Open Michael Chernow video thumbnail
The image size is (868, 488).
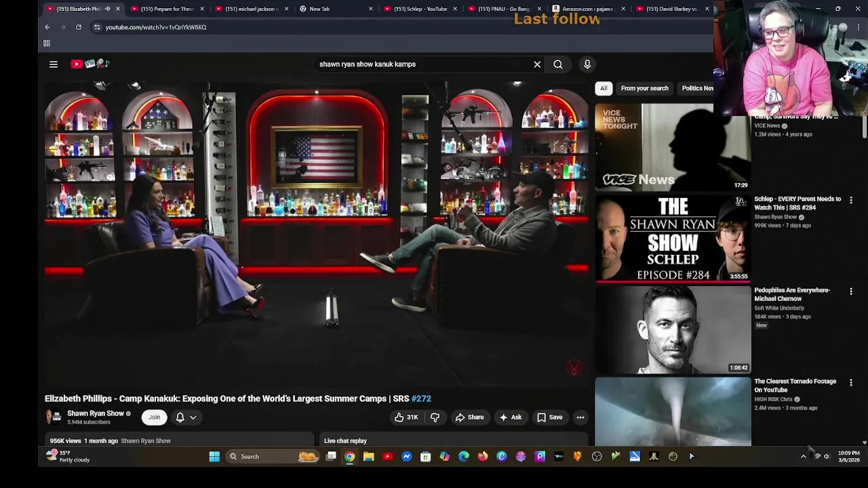[x=673, y=329]
